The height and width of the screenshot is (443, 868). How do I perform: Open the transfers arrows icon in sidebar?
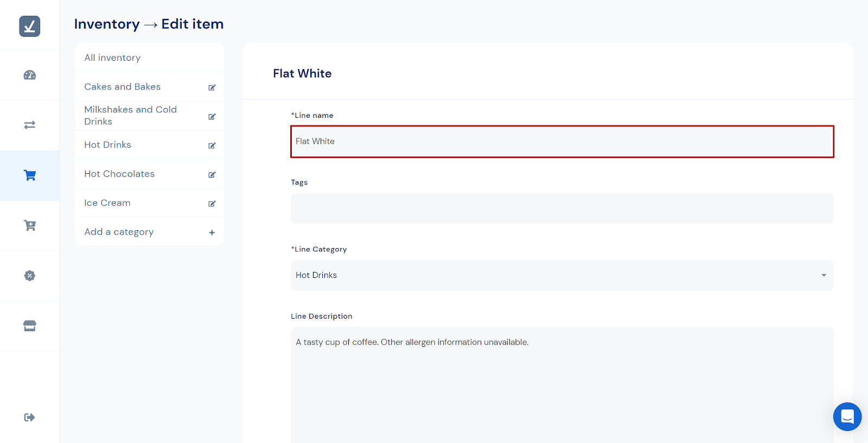pyautogui.click(x=30, y=125)
